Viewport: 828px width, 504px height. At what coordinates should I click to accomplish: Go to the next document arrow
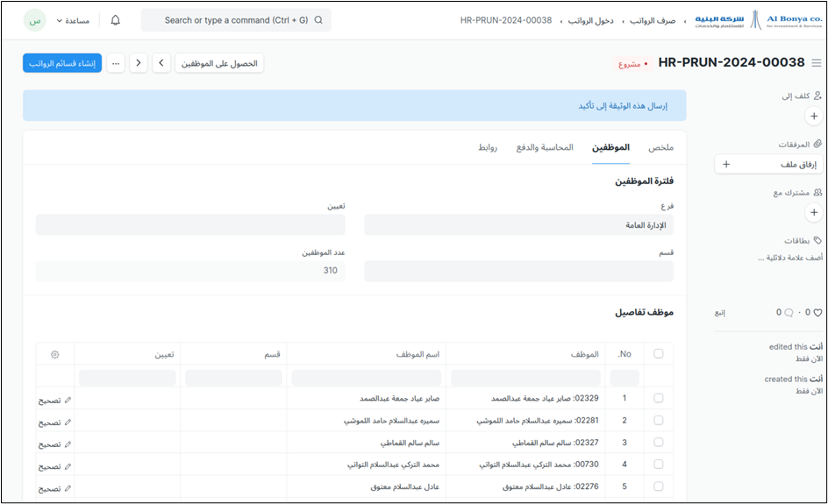[139, 63]
